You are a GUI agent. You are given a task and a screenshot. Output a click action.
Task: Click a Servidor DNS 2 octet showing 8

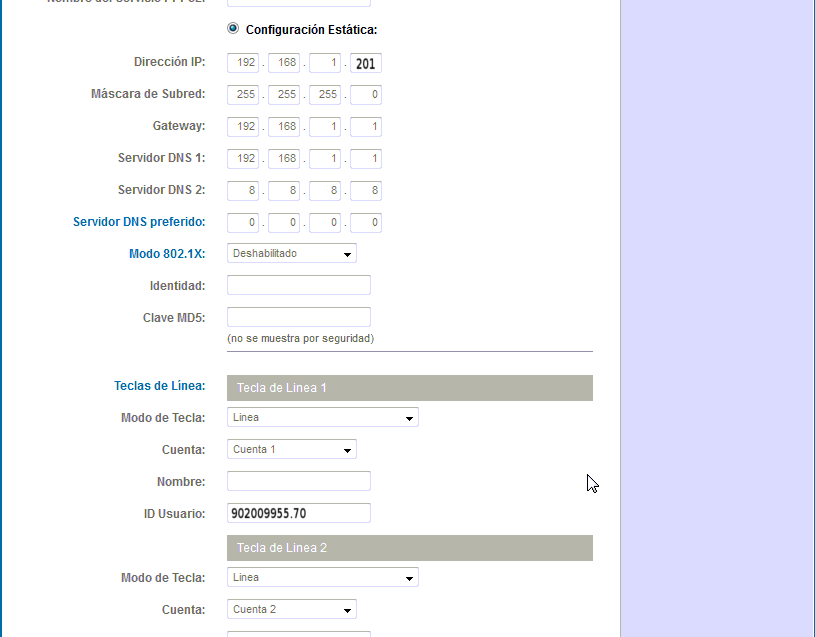tap(242, 190)
